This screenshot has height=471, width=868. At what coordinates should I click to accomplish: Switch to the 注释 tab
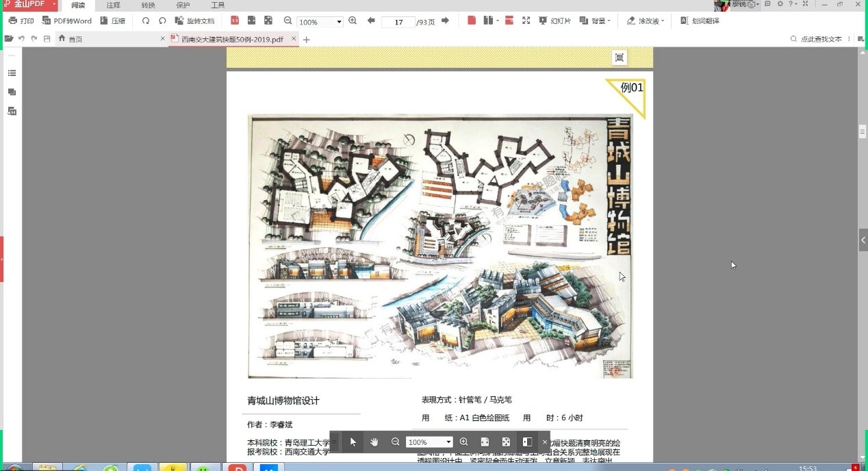click(x=113, y=5)
